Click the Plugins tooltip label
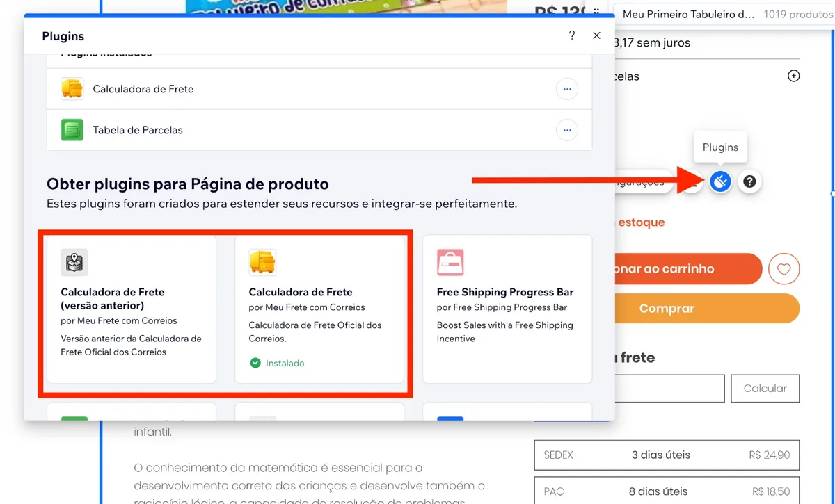 pyautogui.click(x=720, y=147)
